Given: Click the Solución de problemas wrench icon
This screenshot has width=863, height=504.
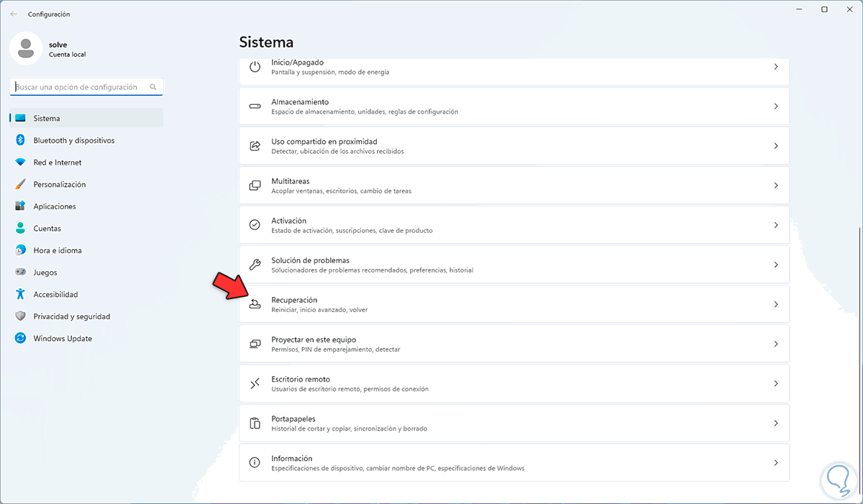Looking at the screenshot, I should [255, 265].
